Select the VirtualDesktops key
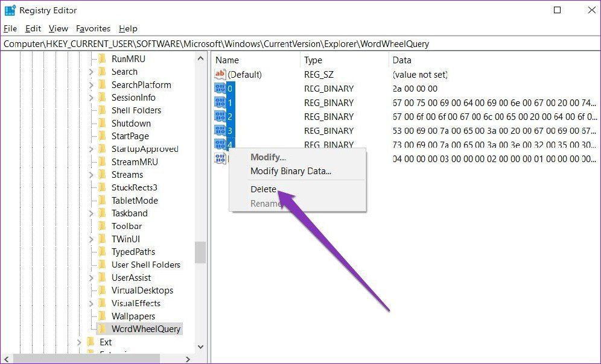601x364 pixels. [142, 290]
